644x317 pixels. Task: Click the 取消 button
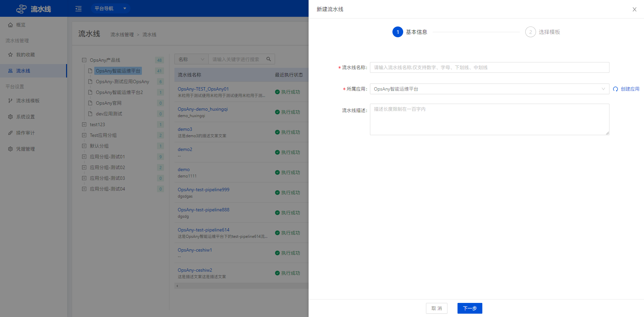pos(437,308)
